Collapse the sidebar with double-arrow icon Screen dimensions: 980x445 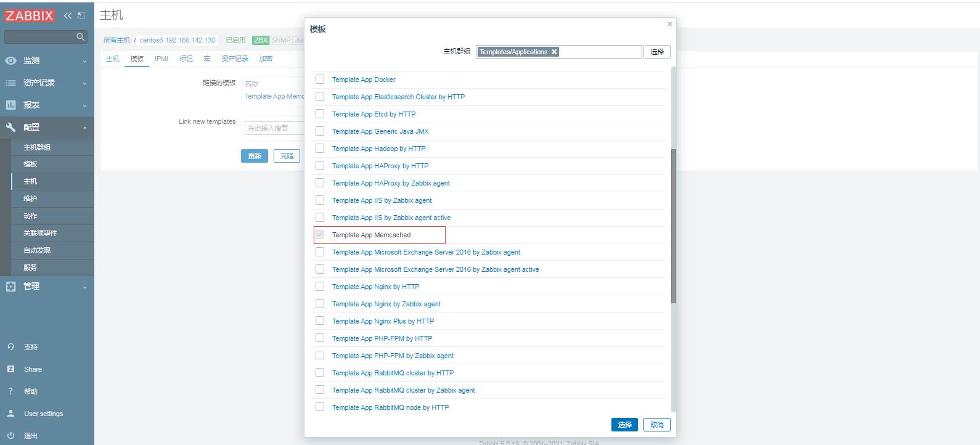[68, 15]
